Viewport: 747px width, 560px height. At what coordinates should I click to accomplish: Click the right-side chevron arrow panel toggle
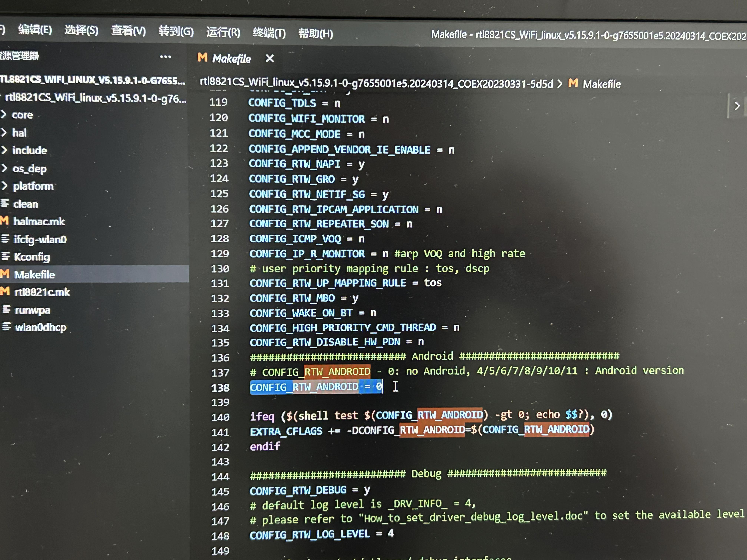click(737, 106)
